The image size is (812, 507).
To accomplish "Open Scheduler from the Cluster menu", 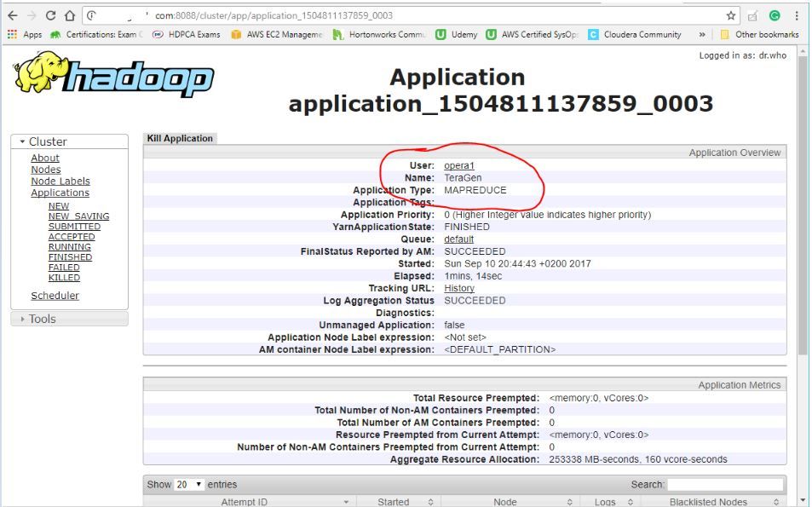I will 55,296.
